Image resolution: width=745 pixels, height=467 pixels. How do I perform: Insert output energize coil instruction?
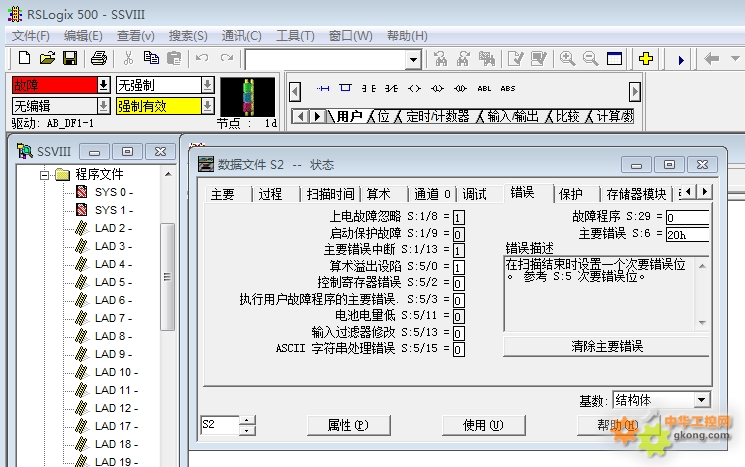(x=414, y=88)
